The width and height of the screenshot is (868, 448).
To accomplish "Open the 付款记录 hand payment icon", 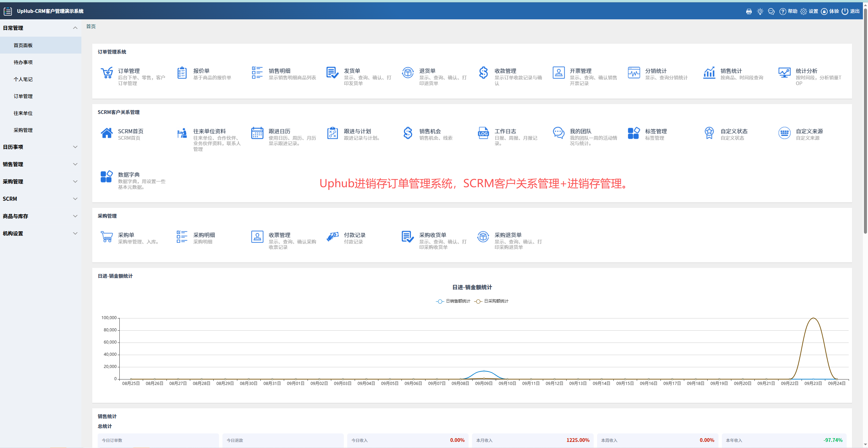I will click(332, 237).
